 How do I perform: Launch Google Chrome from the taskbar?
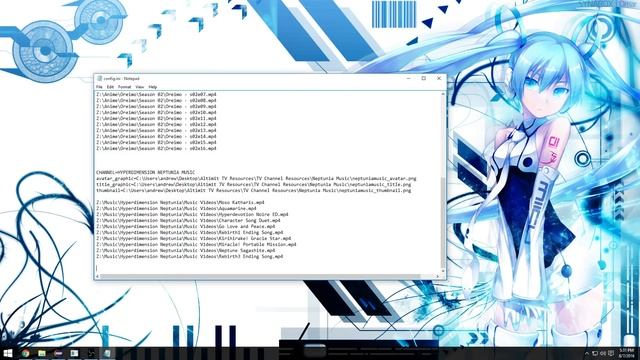pos(26,353)
